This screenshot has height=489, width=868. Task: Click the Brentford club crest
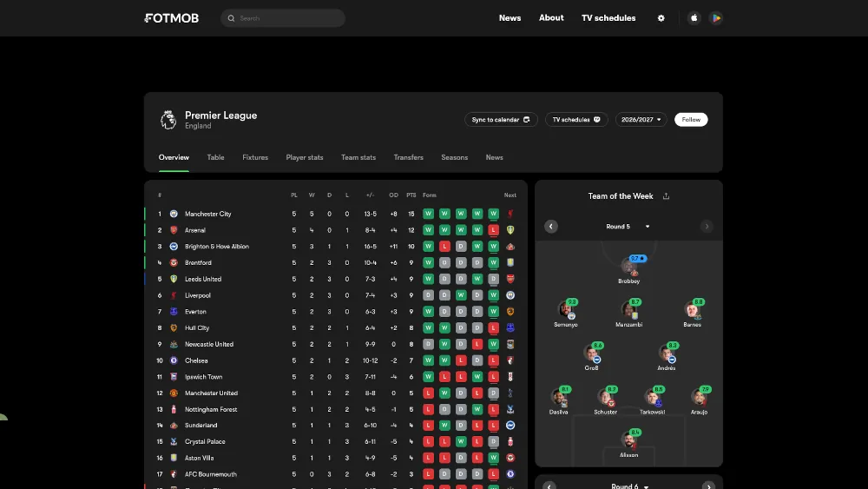tap(174, 262)
